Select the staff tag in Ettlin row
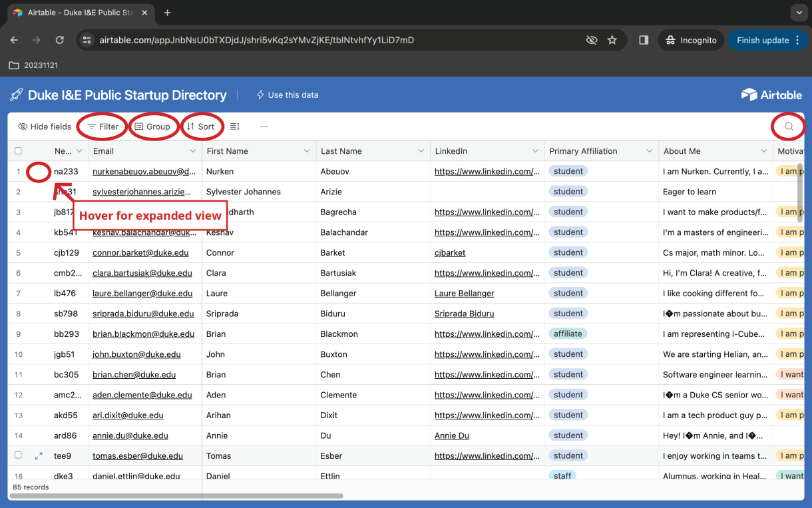The image size is (812, 508). (x=562, y=476)
